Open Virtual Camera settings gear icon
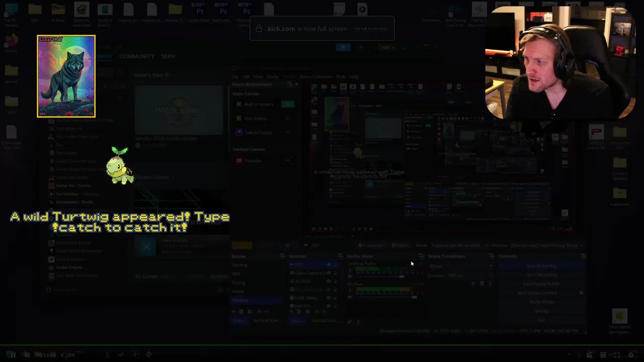Image resolution: width=644 pixels, height=362 pixels. [x=581, y=293]
